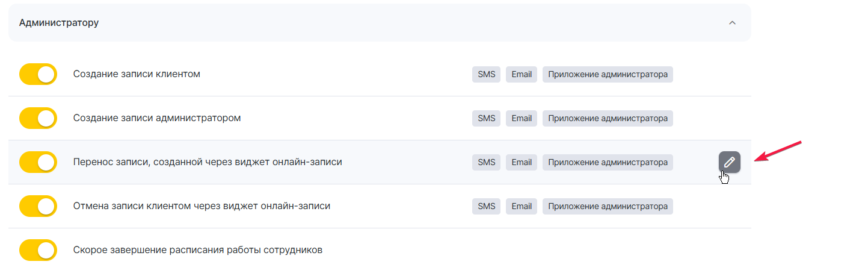Click 'Приложение администратора' tag in 'Отмена записи' row
The width and height of the screenshot is (868, 279).
[x=608, y=206]
